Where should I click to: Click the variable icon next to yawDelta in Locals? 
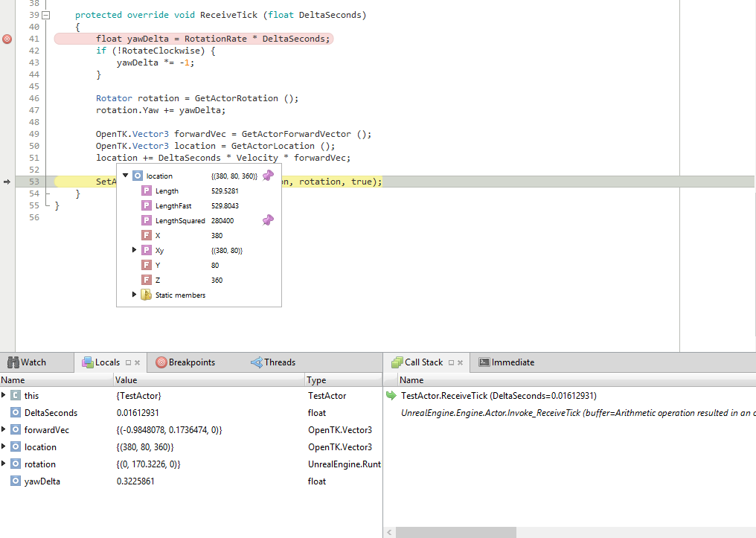[14, 481]
